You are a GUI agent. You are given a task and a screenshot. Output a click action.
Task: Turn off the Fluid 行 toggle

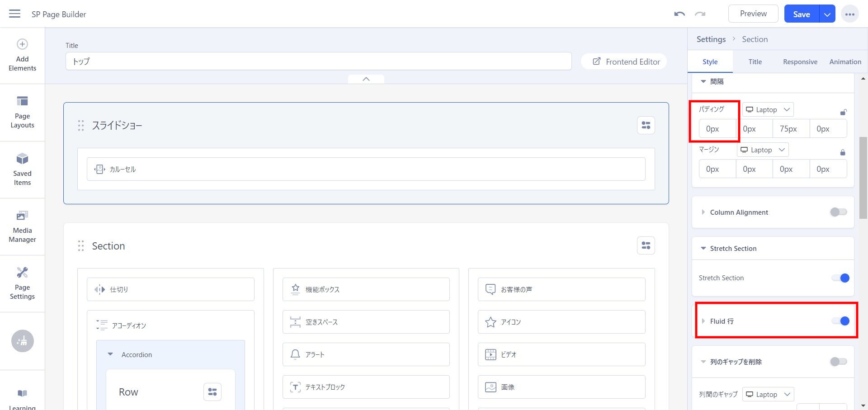point(840,321)
